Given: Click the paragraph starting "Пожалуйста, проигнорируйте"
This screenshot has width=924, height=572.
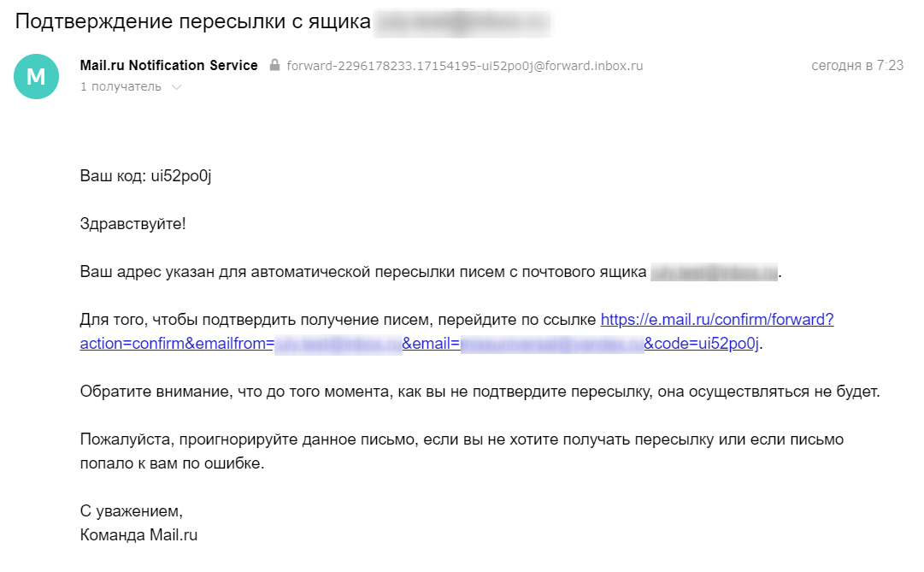Looking at the screenshot, I should tap(462, 440).
